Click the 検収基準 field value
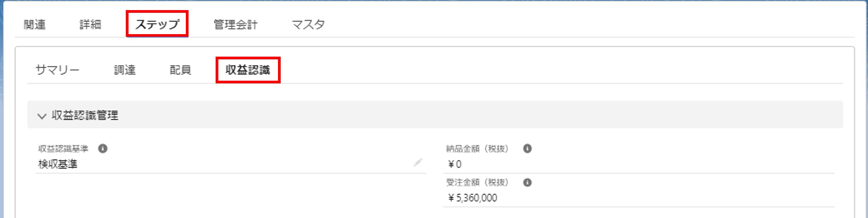Viewport: 868px width, 218px height. (58, 164)
